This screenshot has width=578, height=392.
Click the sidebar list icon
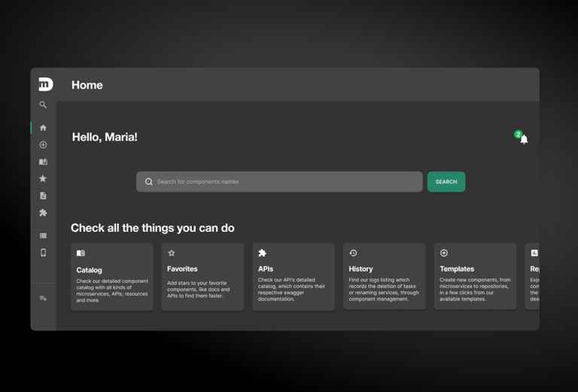[x=43, y=236]
